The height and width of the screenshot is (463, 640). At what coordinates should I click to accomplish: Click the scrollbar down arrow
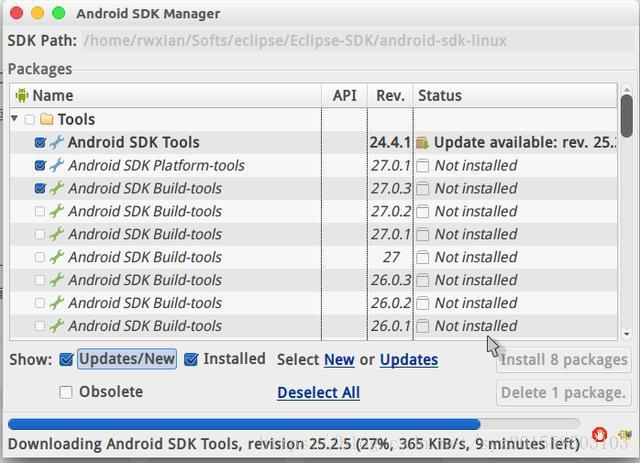point(627,334)
